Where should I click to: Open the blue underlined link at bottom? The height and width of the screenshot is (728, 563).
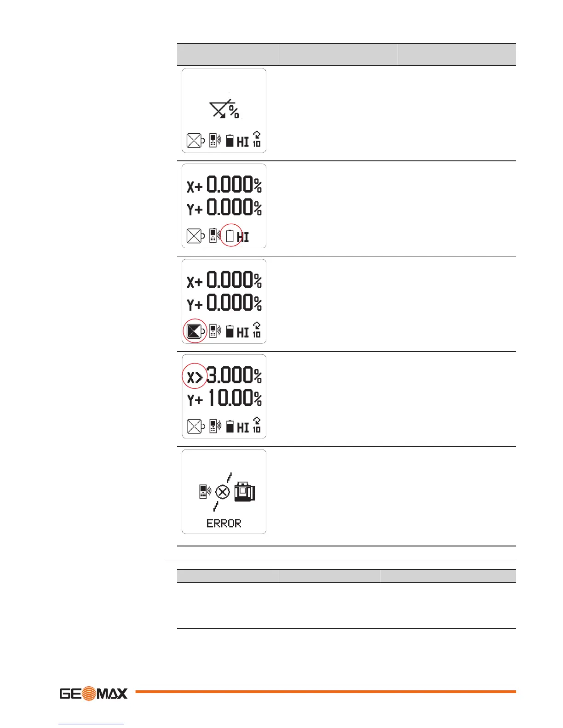click(91, 724)
